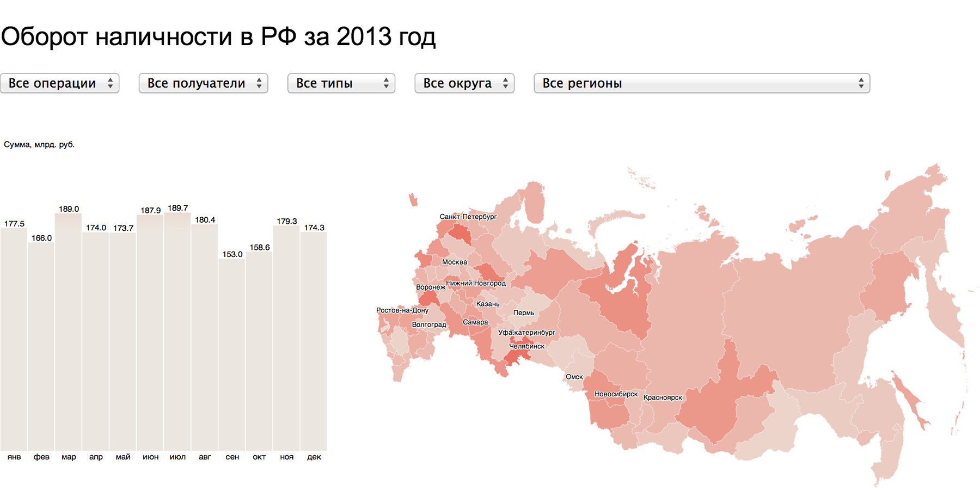Select the value label "173.7"
Image resolution: width=980 pixels, height=490 pixels.
[124, 228]
